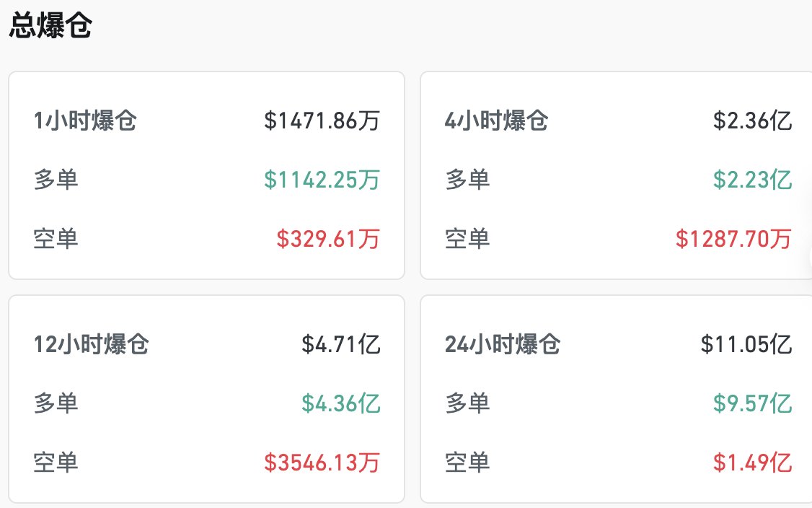Click the $11.05亿 24-hour total
812x508 pixels.
[746, 345]
